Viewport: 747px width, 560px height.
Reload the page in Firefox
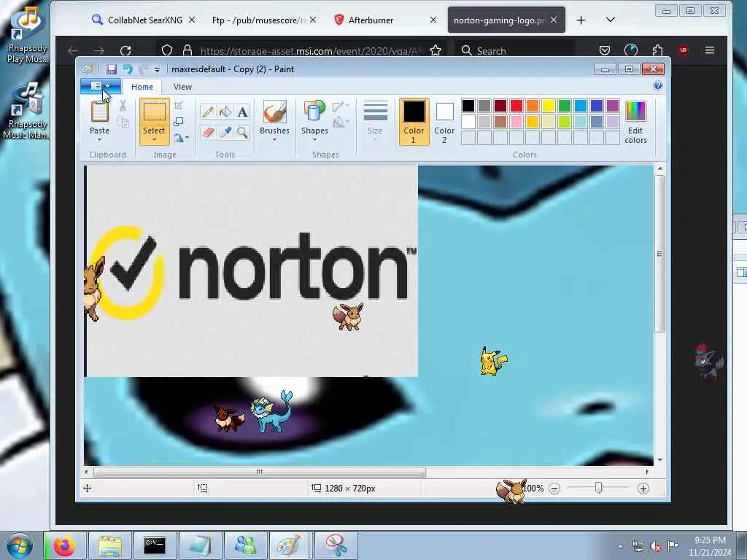tap(125, 50)
